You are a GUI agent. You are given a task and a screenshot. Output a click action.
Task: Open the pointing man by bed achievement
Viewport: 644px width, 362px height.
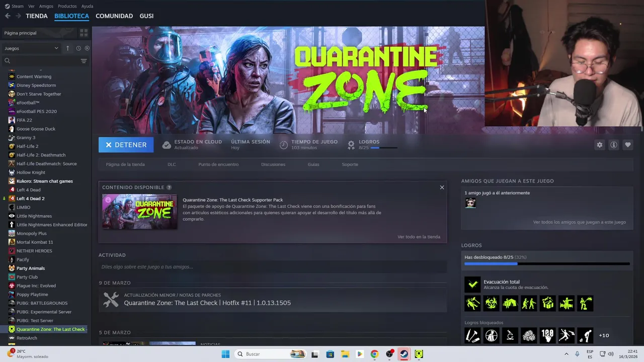566,303
